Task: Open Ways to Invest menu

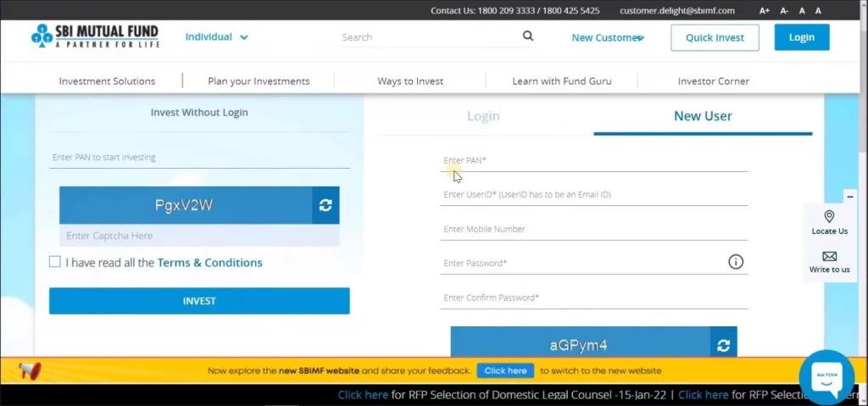Action: pyautogui.click(x=410, y=81)
